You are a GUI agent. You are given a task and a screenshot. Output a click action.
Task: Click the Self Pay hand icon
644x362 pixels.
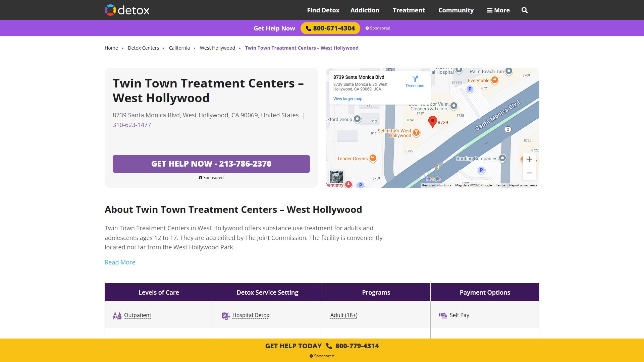pos(443,315)
